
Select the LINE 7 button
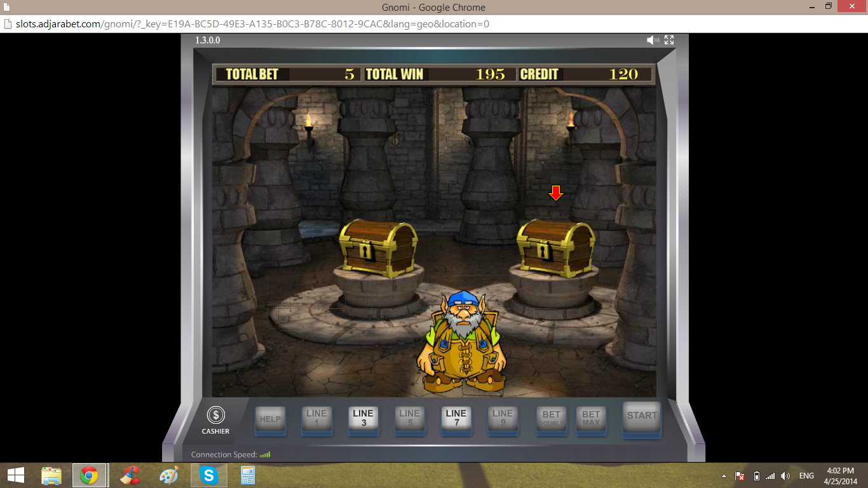pos(456,420)
